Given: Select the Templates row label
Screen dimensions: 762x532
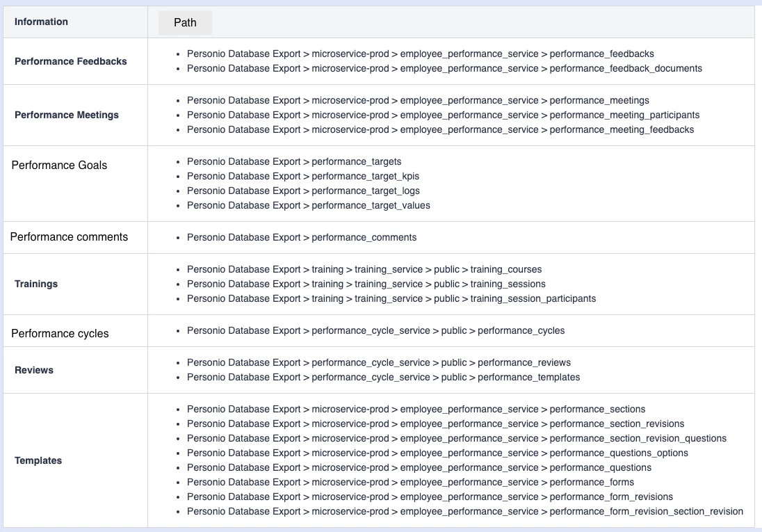Looking at the screenshot, I should click(38, 460).
